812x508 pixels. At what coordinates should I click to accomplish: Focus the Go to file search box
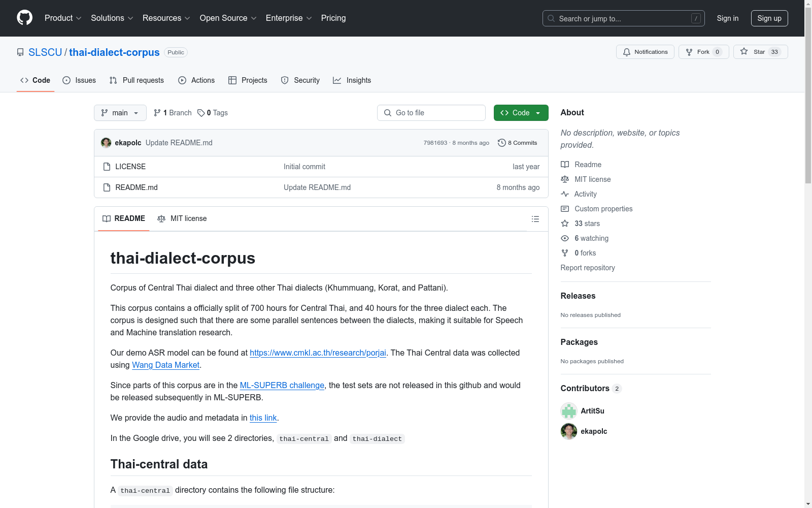[x=431, y=113]
